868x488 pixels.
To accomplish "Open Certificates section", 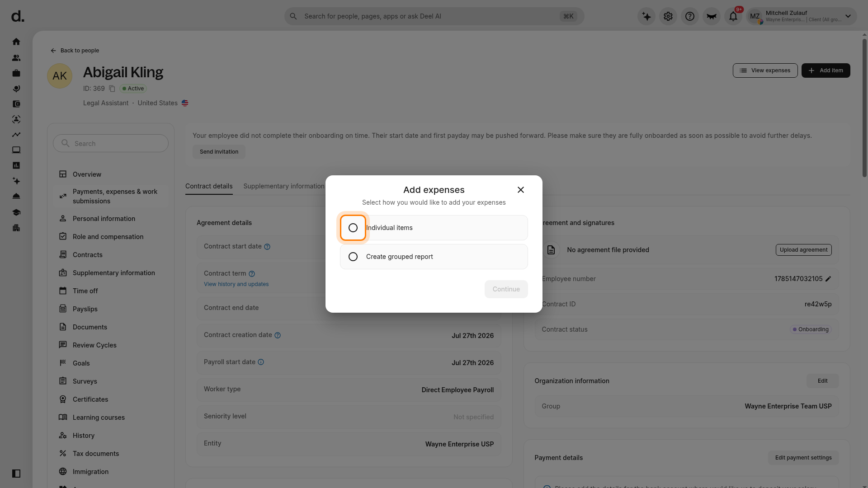I will [111, 399].
